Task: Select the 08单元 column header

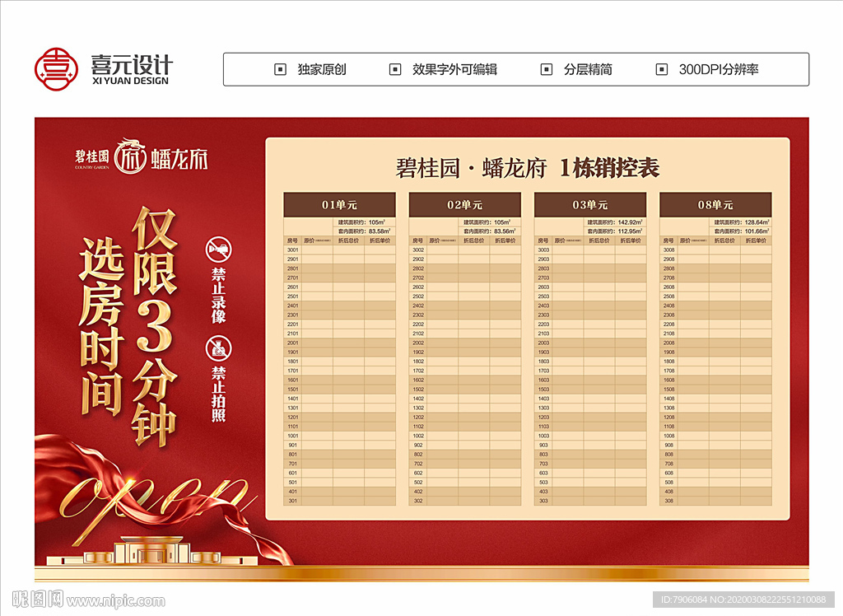Action: (x=715, y=205)
